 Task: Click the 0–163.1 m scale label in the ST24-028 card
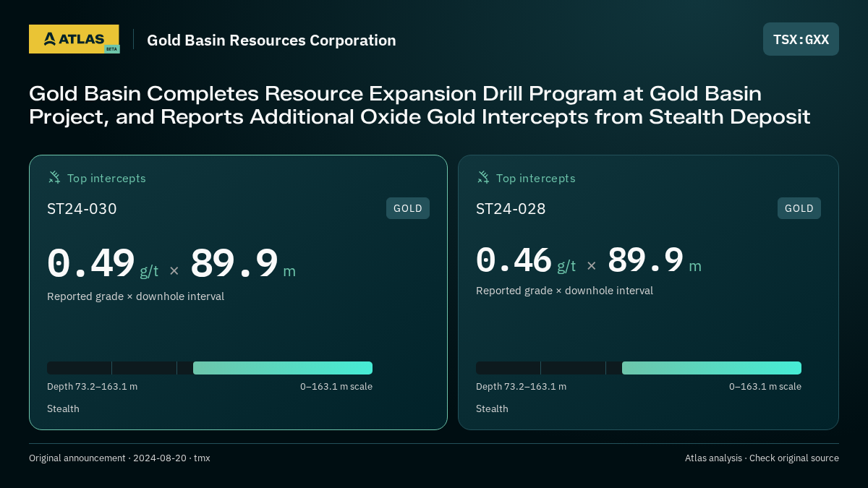pyautogui.click(x=765, y=387)
